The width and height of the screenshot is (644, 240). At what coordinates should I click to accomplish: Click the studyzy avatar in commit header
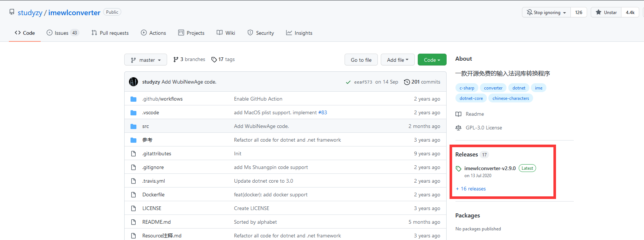(x=133, y=82)
